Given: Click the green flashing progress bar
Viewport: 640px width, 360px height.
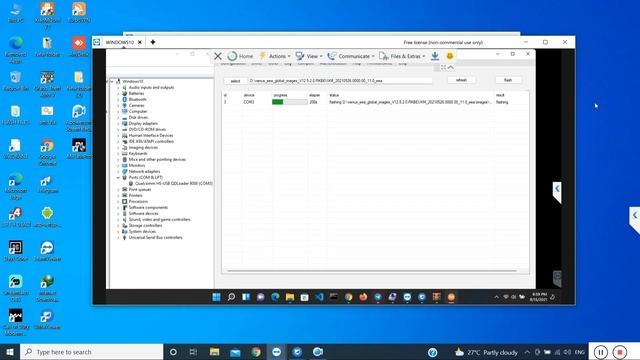Looking at the screenshot, I should (x=289, y=102).
